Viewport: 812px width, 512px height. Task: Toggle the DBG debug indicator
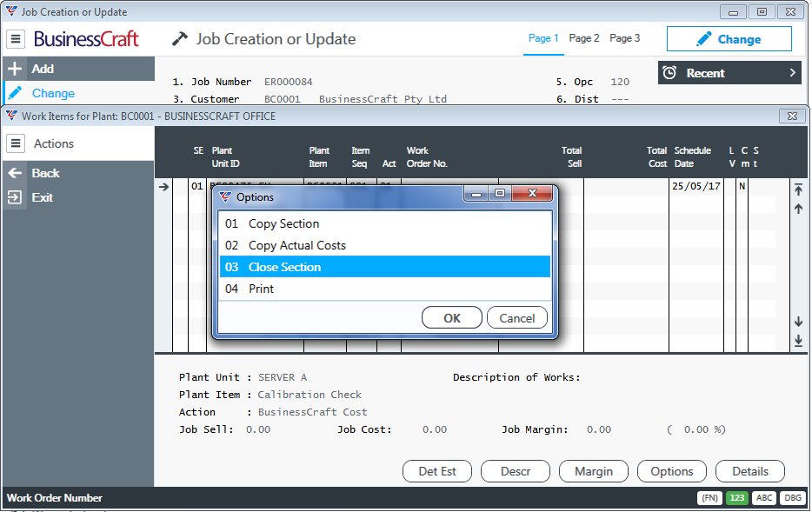(x=792, y=498)
